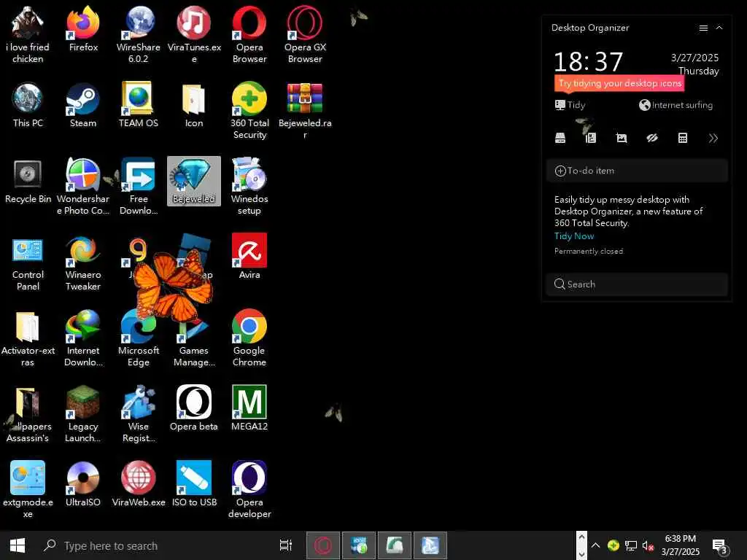Select the Winedos setup icon

pyautogui.click(x=249, y=187)
